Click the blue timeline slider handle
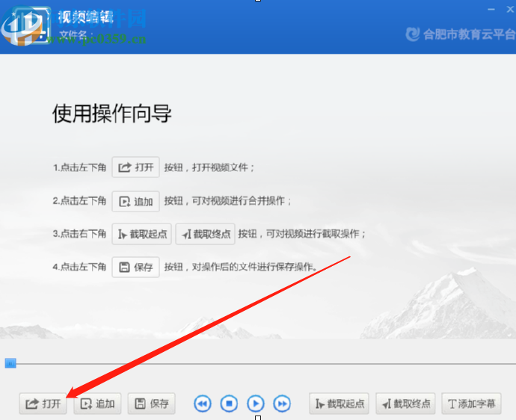 [x=10, y=363]
